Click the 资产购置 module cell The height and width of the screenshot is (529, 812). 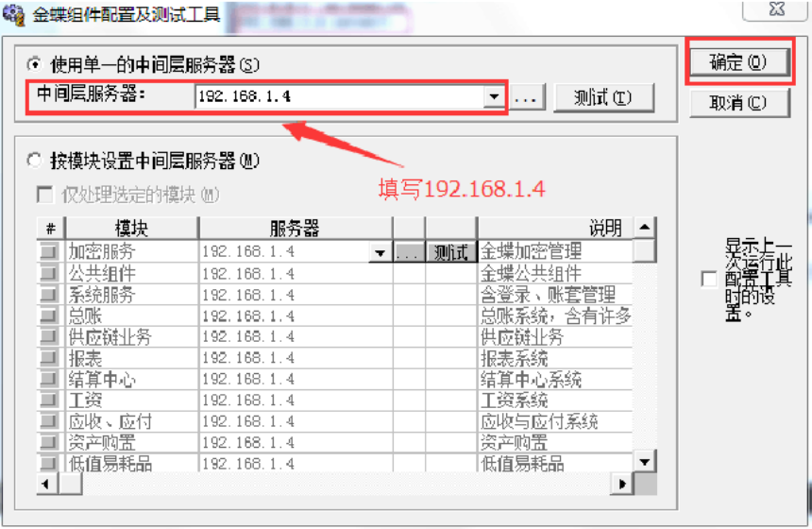point(131,442)
